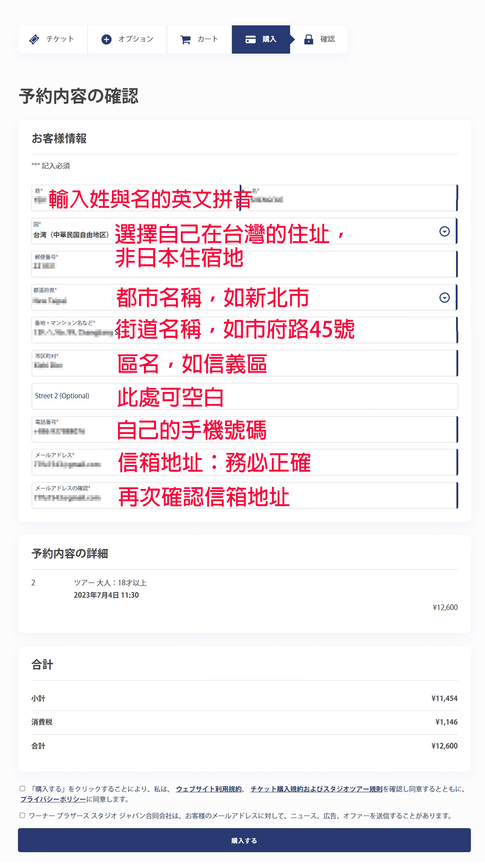The height and width of the screenshot is (868, 485).
Task: Focus the 郵便番号 postal code field
Action: pyautogui.click(x=244, y=264)
